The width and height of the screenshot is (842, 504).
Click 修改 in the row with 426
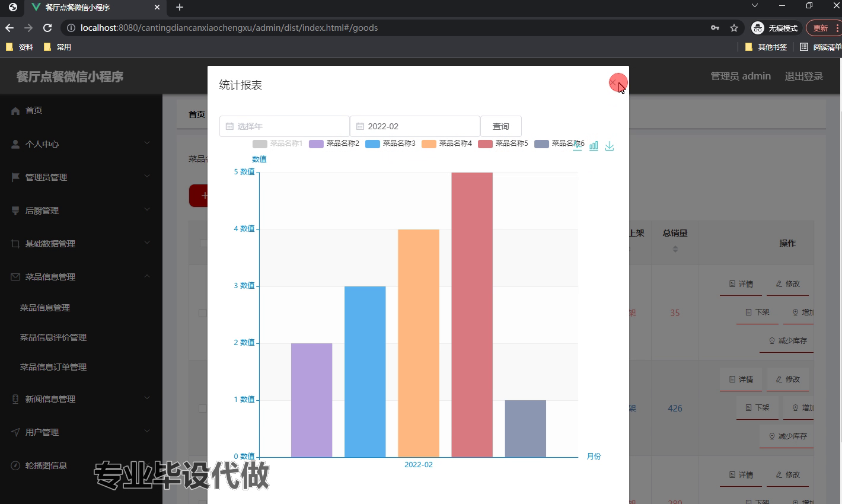788,379
